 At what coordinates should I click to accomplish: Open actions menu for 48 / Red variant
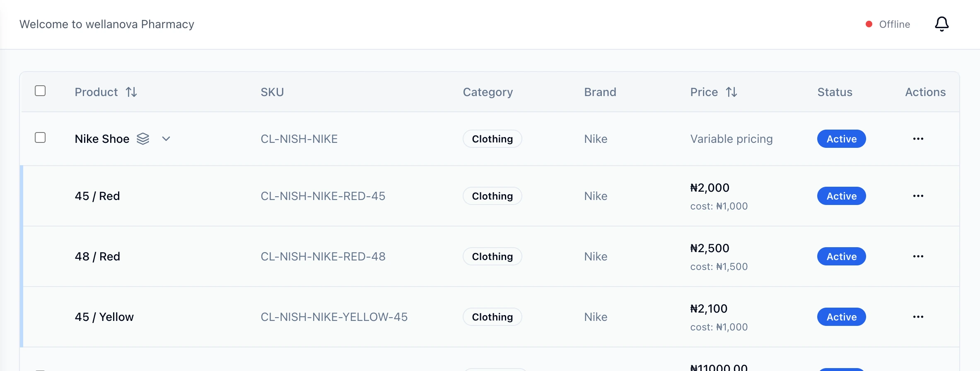[x=918, y=256]
